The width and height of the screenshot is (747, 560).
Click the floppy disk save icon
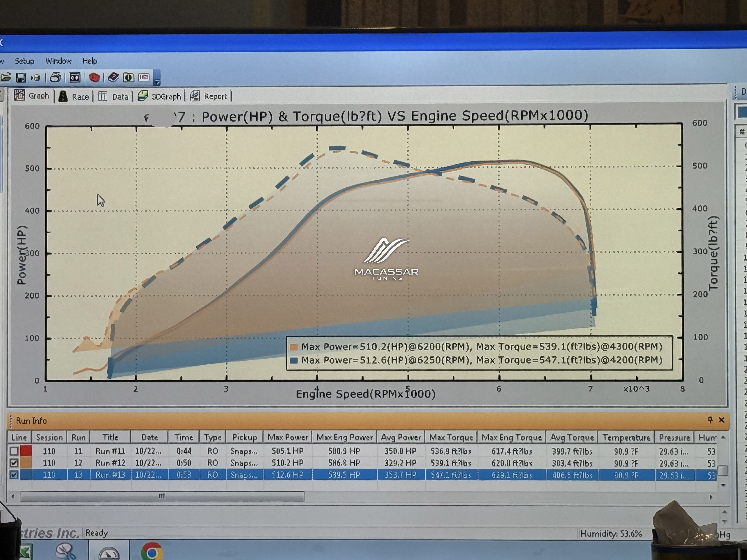pyautogui.click(x=21, y=78)
